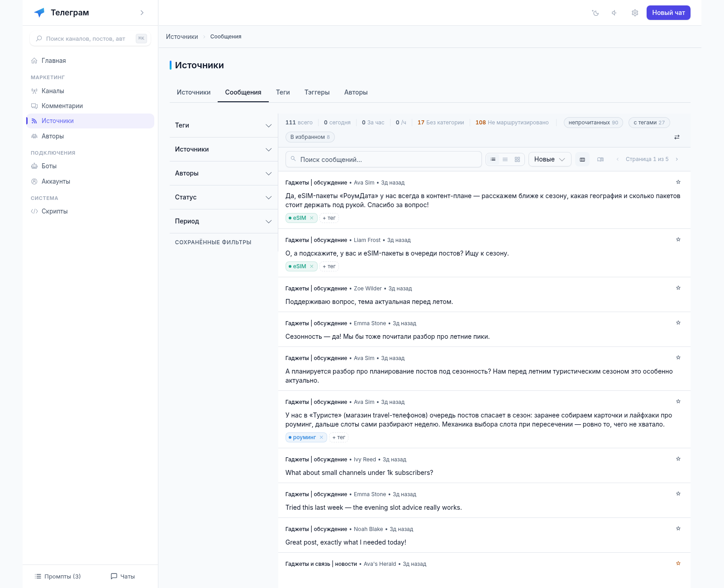Toggle the с тегами filter chip
This screenshot has width=724, height=588.
[649, 123]
